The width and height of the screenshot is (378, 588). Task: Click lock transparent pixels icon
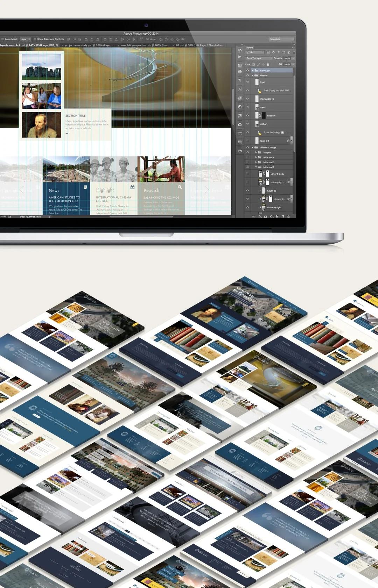coord(253,64)
